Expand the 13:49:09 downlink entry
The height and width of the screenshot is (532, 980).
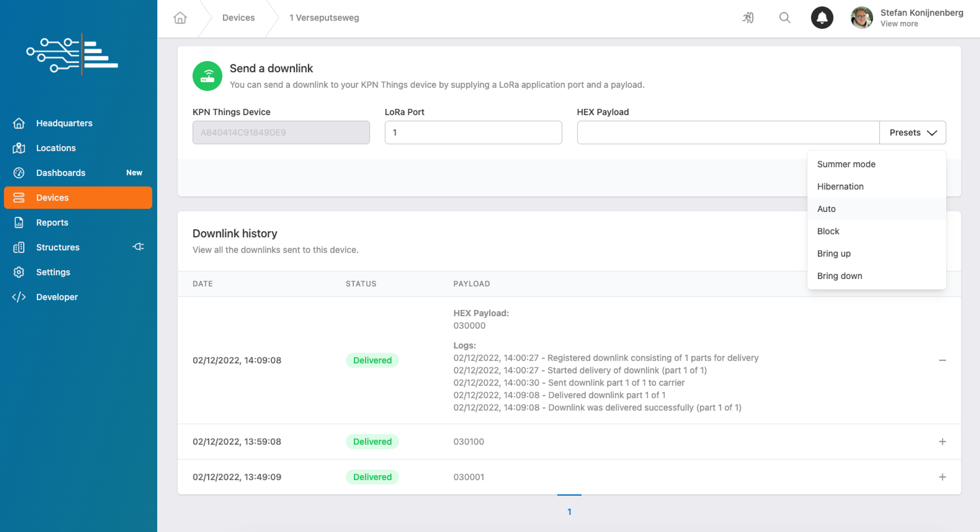click(x=942, y=477)
